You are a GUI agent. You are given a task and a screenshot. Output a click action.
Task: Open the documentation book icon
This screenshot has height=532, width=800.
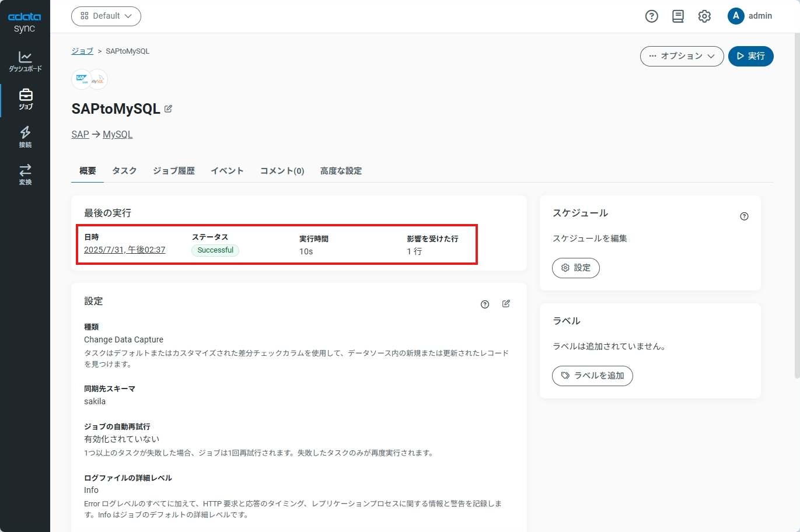pos(678,16)
